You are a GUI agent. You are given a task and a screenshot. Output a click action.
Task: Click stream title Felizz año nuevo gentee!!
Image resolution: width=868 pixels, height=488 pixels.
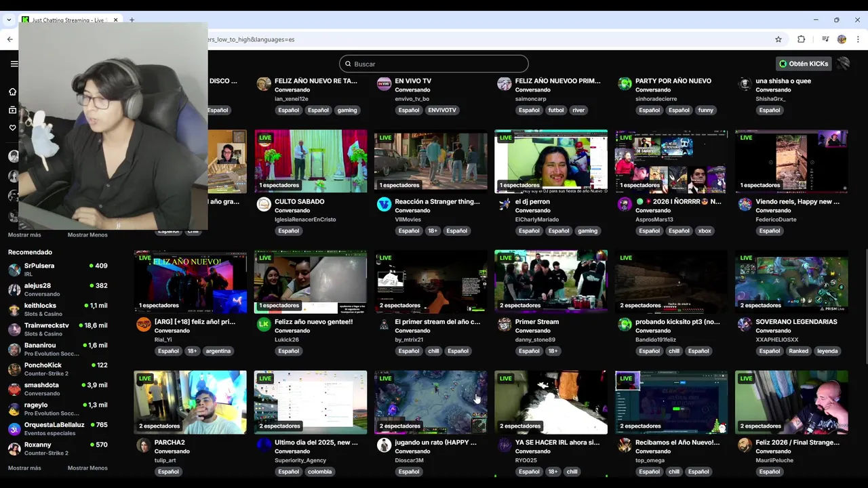tap(314, 322)
